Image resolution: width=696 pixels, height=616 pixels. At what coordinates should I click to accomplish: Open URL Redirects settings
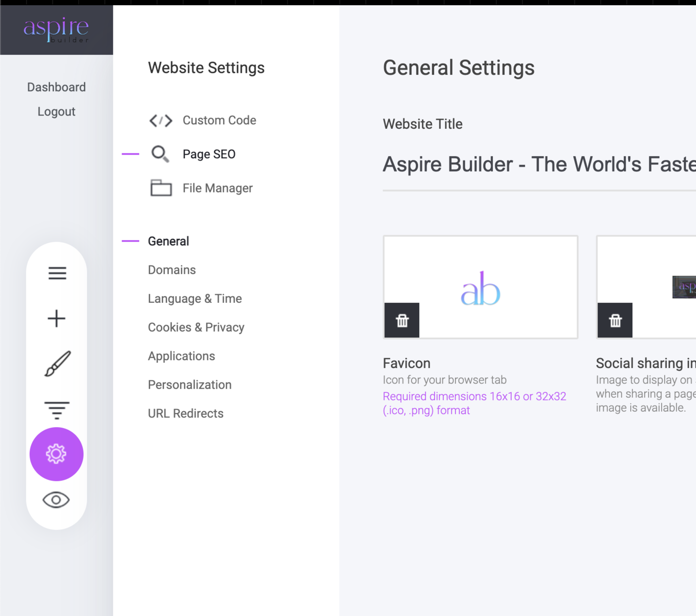tap(186, 414)
